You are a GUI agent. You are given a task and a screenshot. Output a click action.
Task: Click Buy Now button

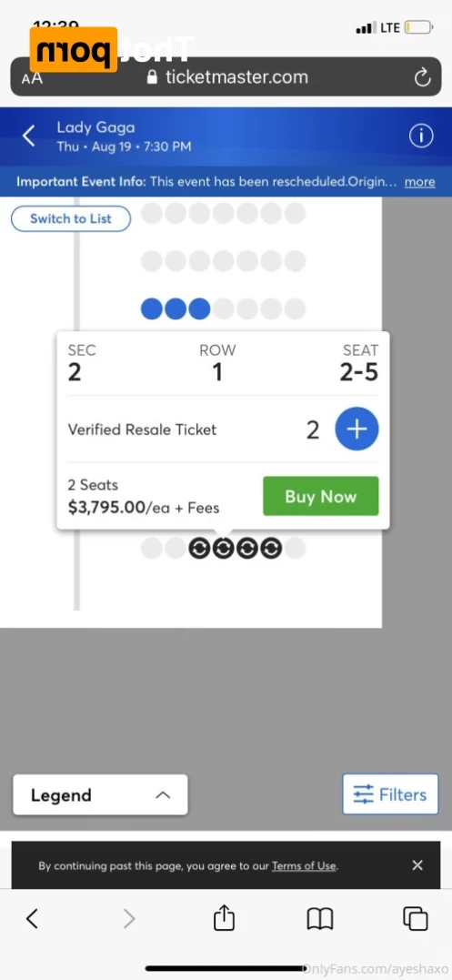tap(321, 496)
